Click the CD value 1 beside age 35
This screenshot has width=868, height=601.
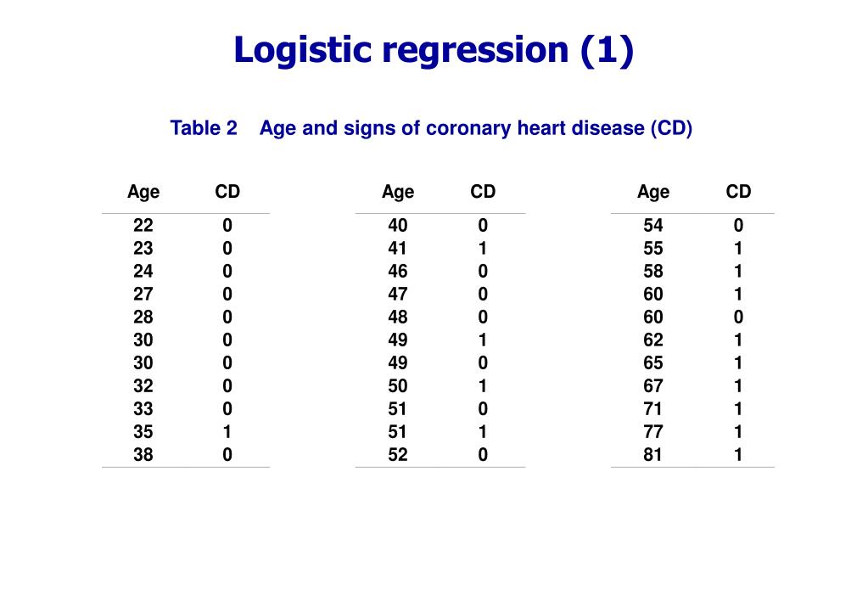point(227,432)
